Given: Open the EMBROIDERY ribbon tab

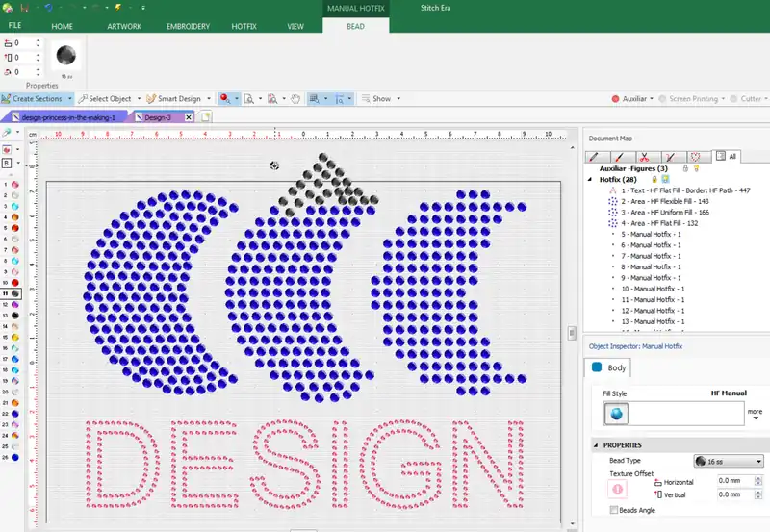Looking at the screenshot, I should (188, 26).
